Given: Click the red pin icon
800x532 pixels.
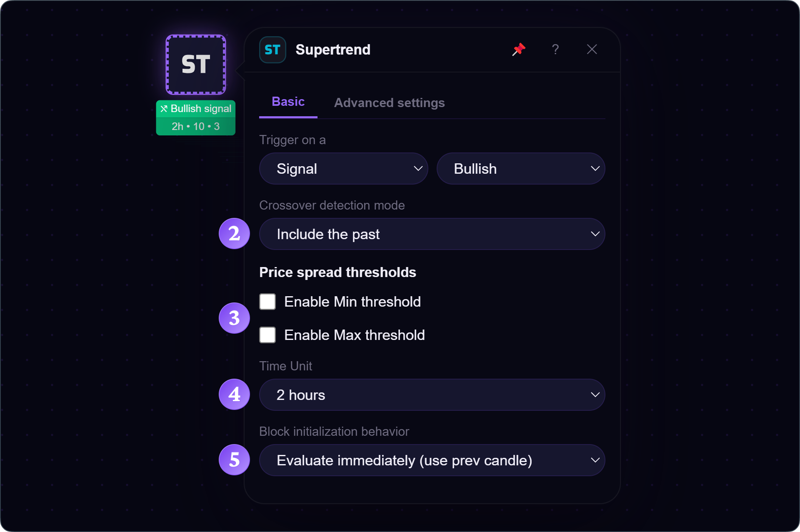Looking at the screenshot, I should [519, 49].
